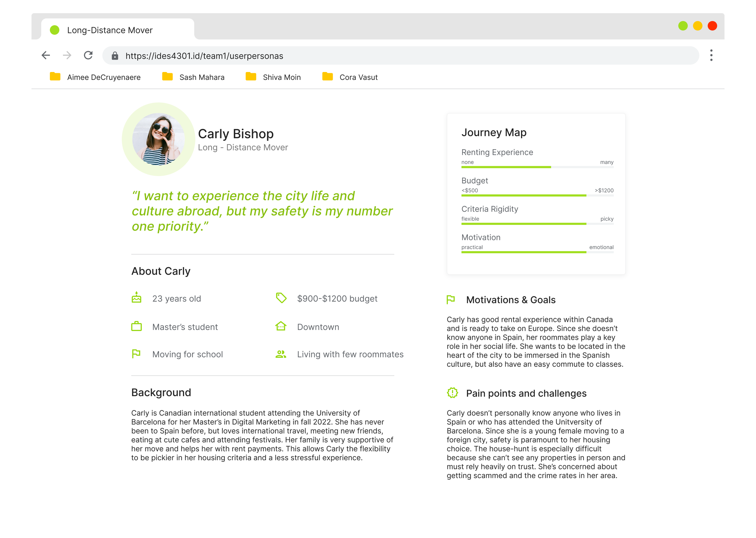The width and height of the screenshot is (756, 538).
Task: Open the Cora Vasut bookmark folder
Action: 350,77
